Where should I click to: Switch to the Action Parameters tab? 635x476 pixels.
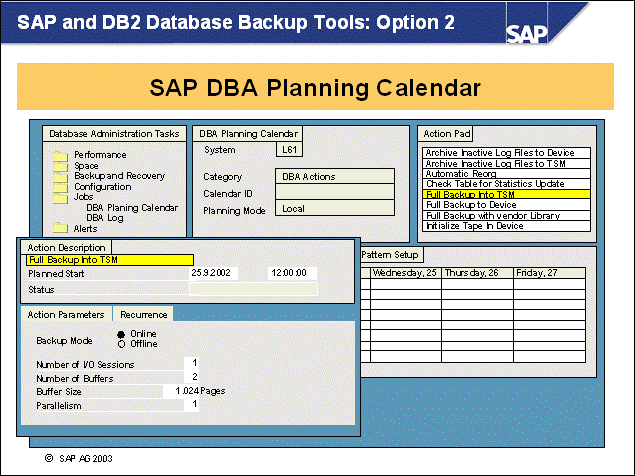point(66,314)
